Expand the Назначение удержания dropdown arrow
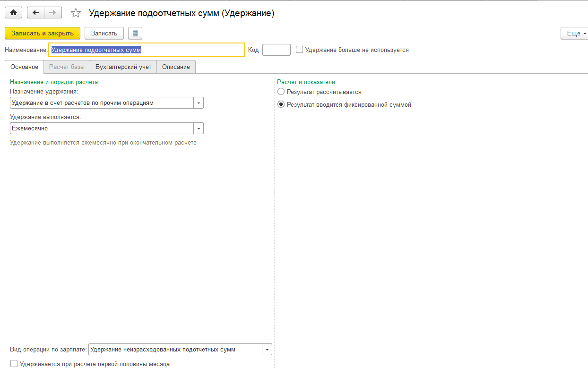588x368 pixels. [x=199, y=103]
